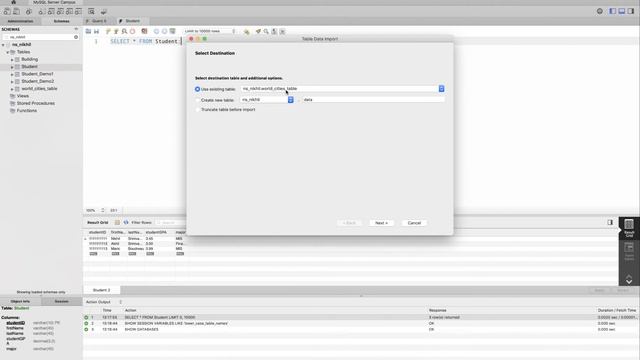640x360 pixels.
Task: Click the beautify query broom icon
Action: click(x=258, y=31)
